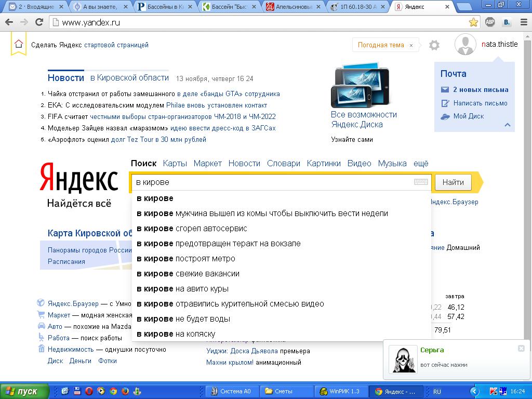Screen dimensions: 532x399
Task: Expand hidden tray icons arrow
Action: [x=475, y=392]
